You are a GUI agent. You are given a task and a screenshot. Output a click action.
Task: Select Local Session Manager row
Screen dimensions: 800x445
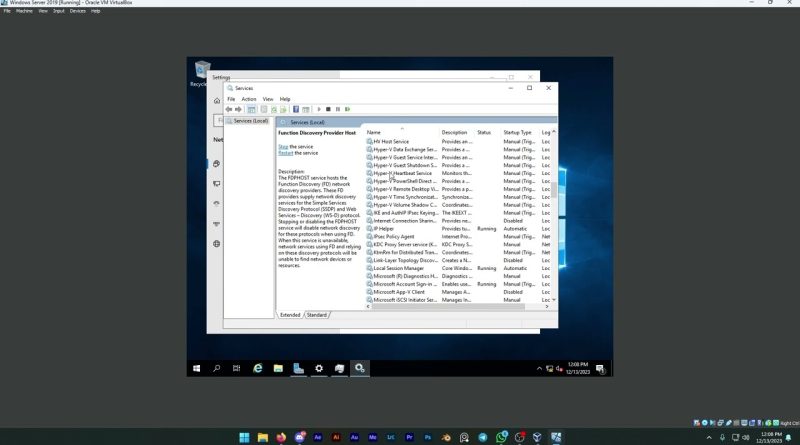click(x=458, y=268)
